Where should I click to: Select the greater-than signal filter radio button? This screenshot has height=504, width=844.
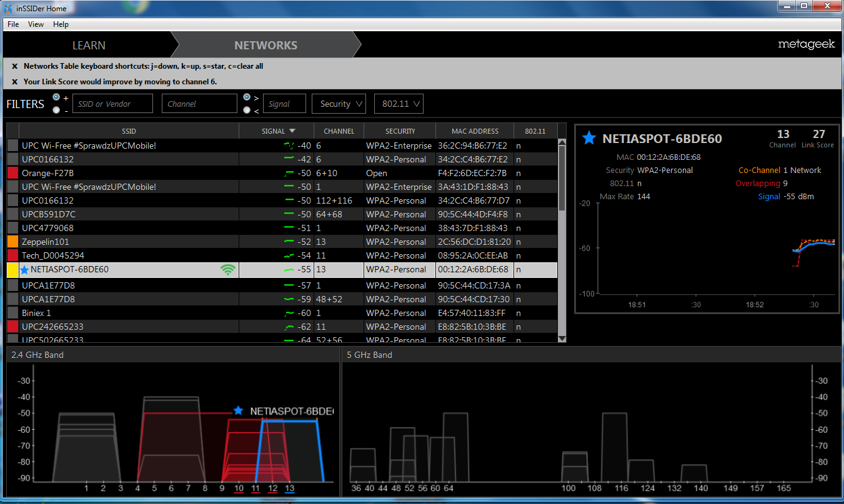(x=247, y=97)
